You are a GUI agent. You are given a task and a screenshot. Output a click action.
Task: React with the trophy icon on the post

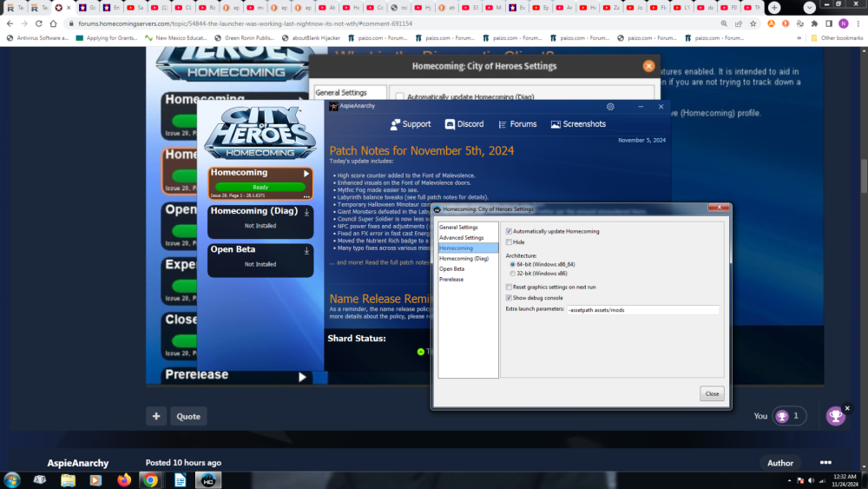pos(835,416)
